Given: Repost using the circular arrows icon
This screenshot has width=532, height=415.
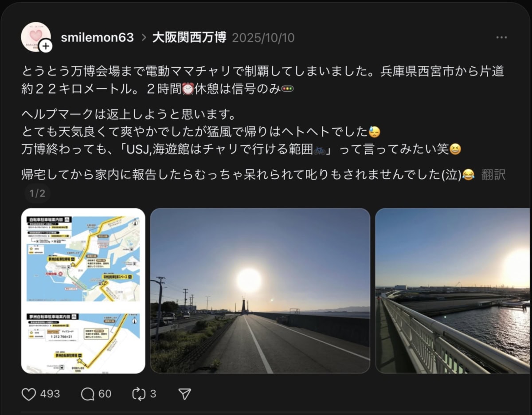Looking at the screenshot, I should (139, 394).
